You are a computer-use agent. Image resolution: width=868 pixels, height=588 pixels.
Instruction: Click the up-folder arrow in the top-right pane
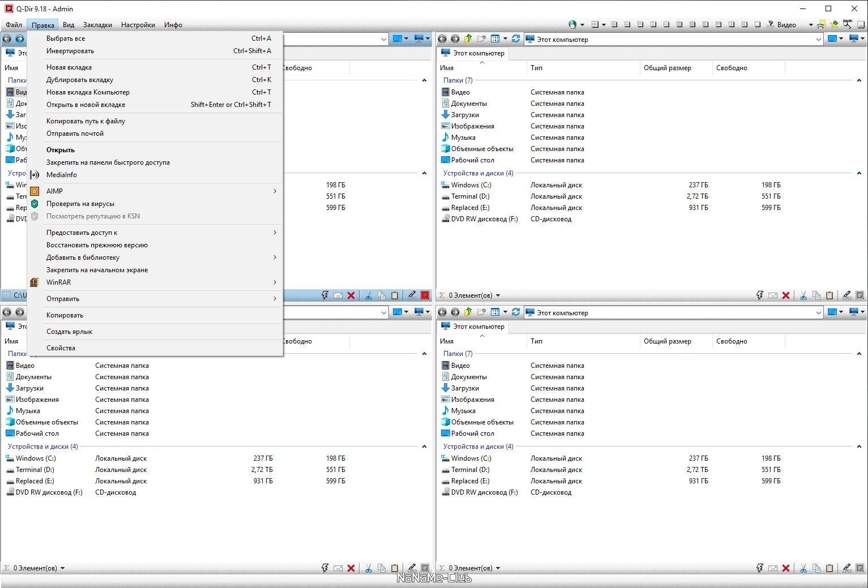click(468, 39)
